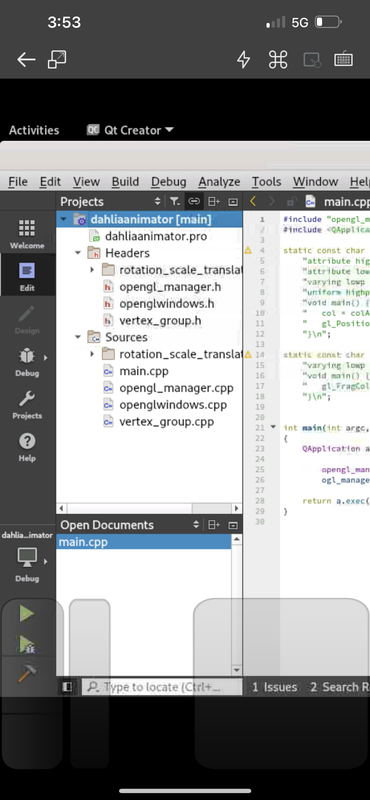
Task: Tap the command key icon
Action: [278, 60]
